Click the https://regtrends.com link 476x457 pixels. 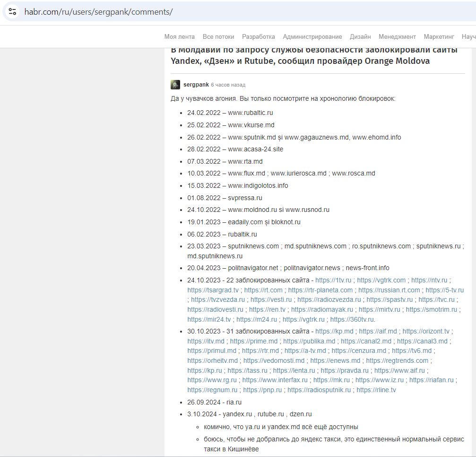pyautogui.click(x=397, y=361)
